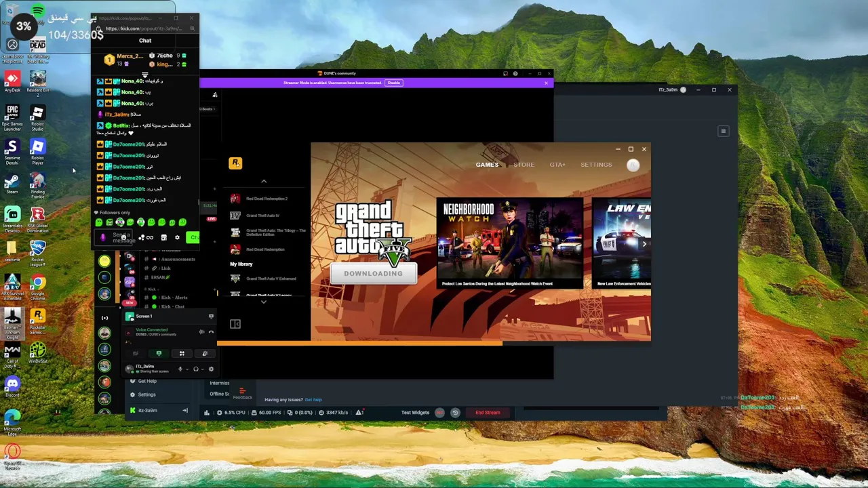Open Discord microphone options dropdown arrow
The image size is (868, 488).
[186, 369]
